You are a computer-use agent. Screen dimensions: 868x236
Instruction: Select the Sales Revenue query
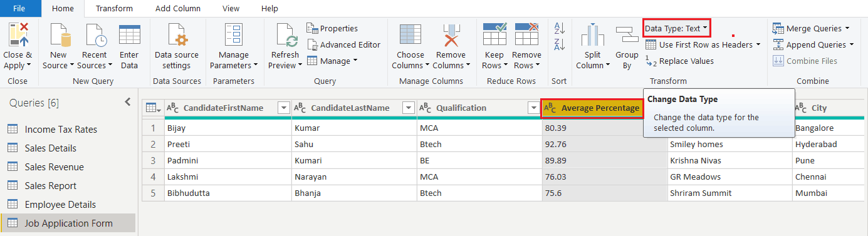(x=68, y=167)
